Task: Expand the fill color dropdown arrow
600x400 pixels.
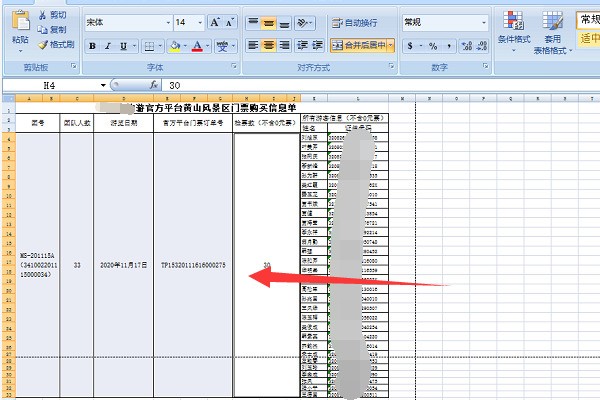Action: click(185, 47)
